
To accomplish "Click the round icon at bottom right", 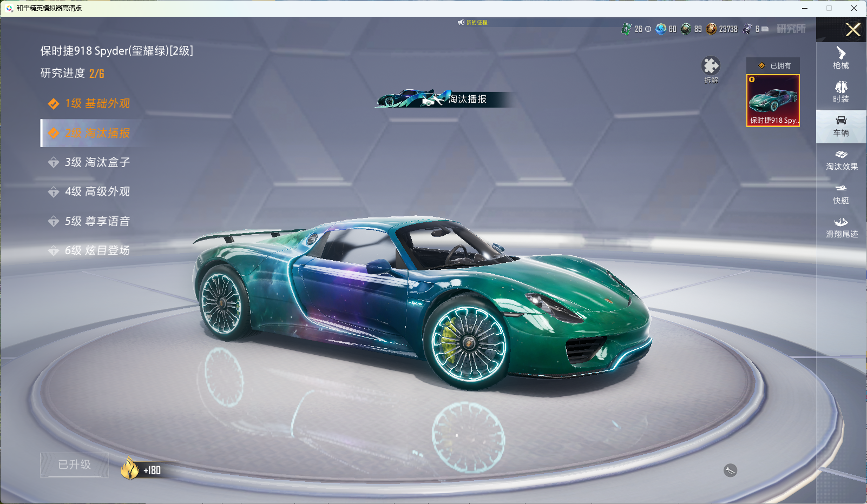I will [x=730, y=470].
